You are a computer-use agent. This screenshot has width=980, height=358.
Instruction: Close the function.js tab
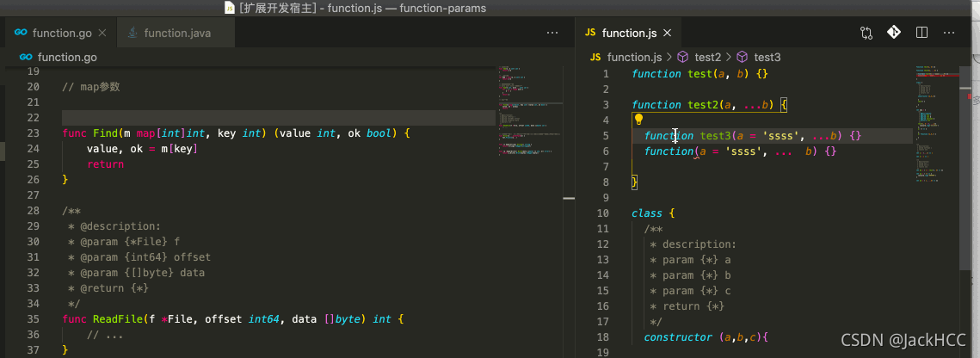[667, 33]
